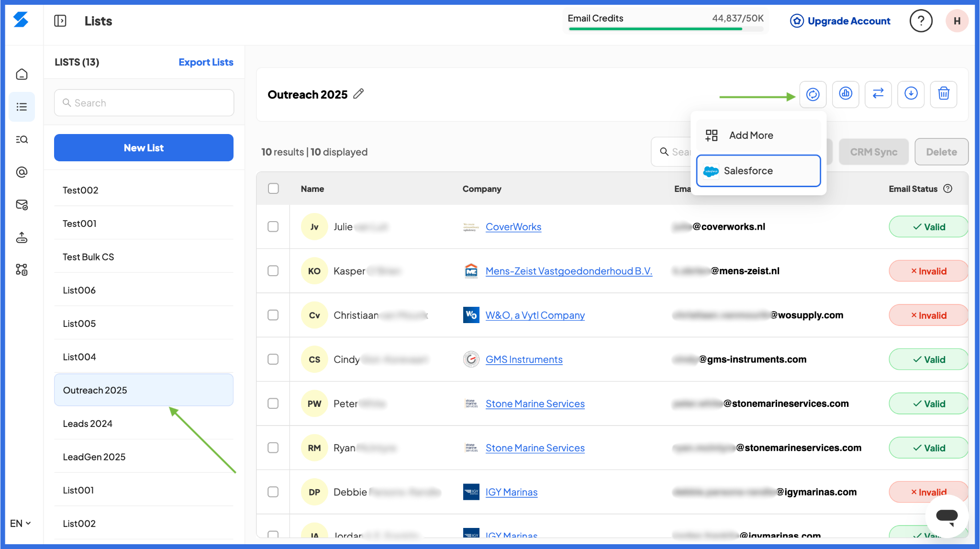
Task: Click the New List button
Action: pos(144,148)
